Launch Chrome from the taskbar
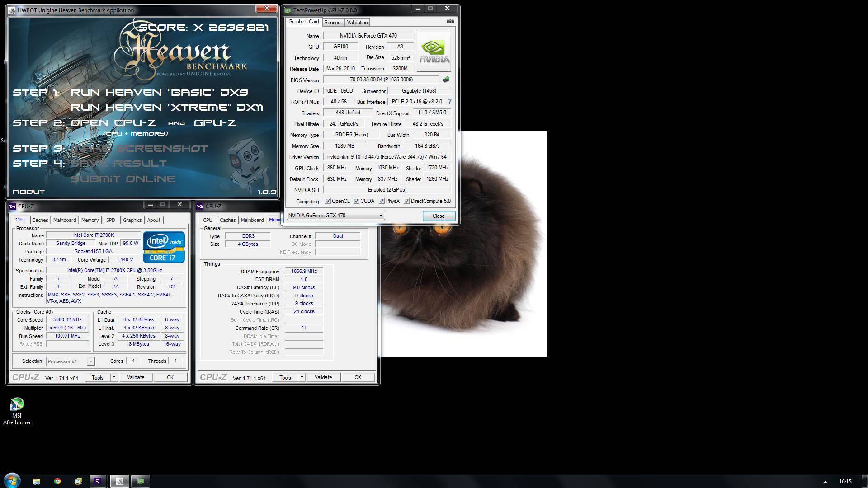868x488 pixels. pyautogui.click(x=57, y=481)
